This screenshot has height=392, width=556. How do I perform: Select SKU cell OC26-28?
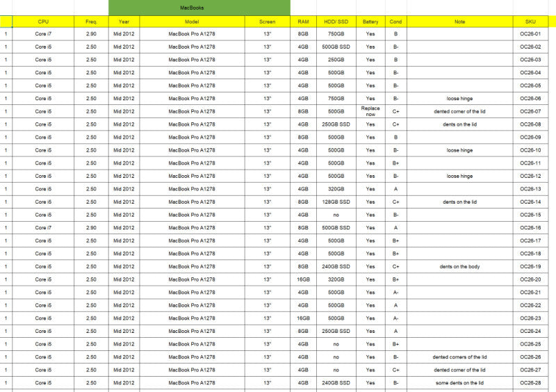(x=530, y=383)
